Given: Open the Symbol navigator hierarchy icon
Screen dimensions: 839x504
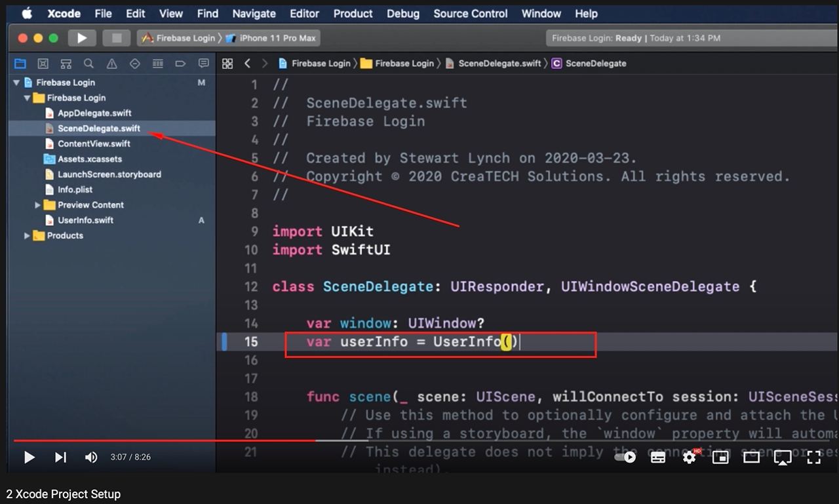Looking at the screenshot, I should 66,64.
